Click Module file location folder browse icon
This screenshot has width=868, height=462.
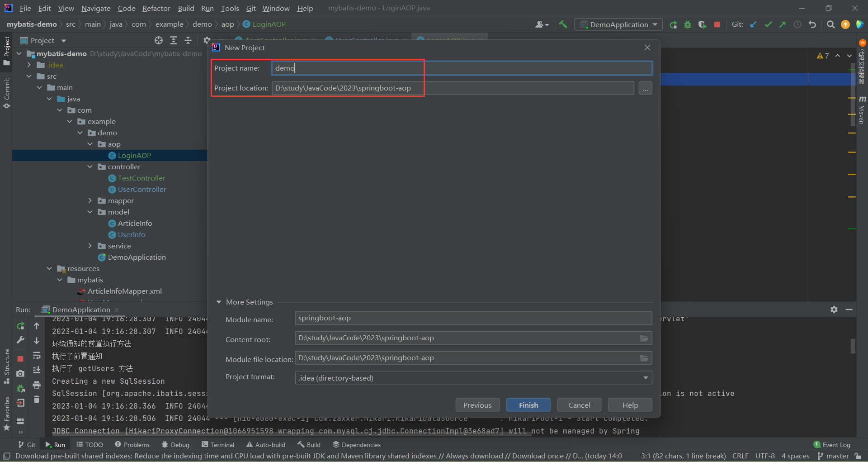tap(644, 358)
